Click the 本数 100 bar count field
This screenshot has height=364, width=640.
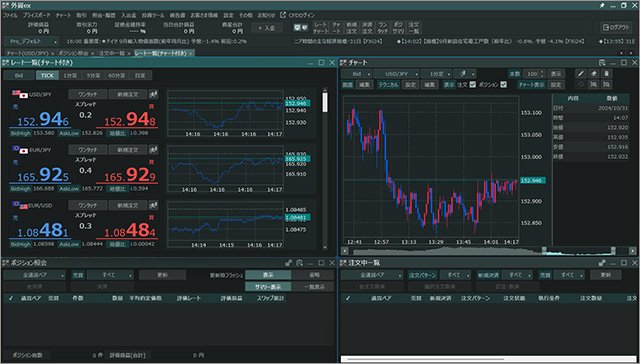tap(533, 74)
